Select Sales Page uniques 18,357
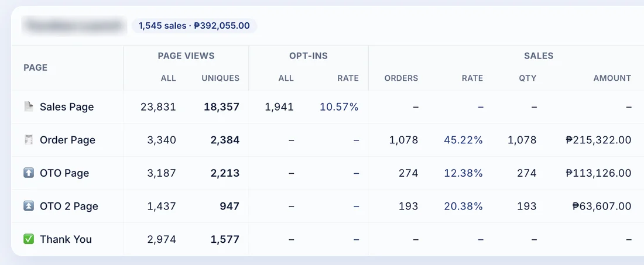Viewport: 644px width, 265px height. coord(222,107)
